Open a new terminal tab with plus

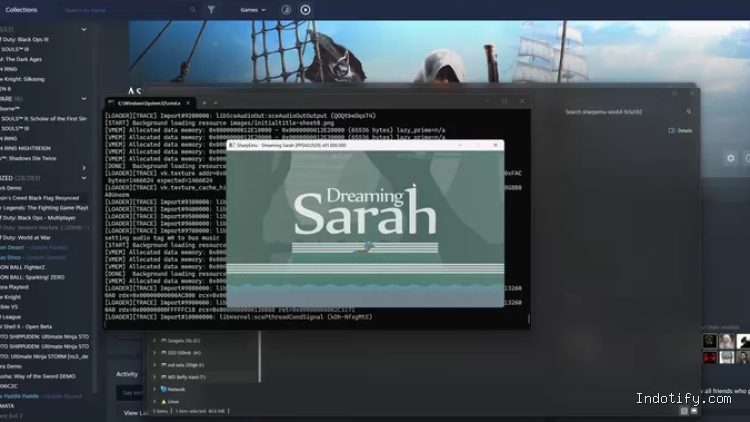tap(204, 103)
